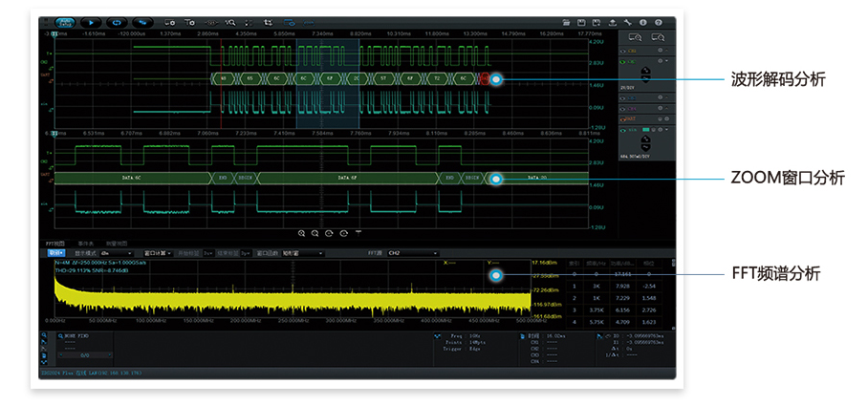
Task: Click the search navigator 0/0 field
Action: [x=85, y=355]
